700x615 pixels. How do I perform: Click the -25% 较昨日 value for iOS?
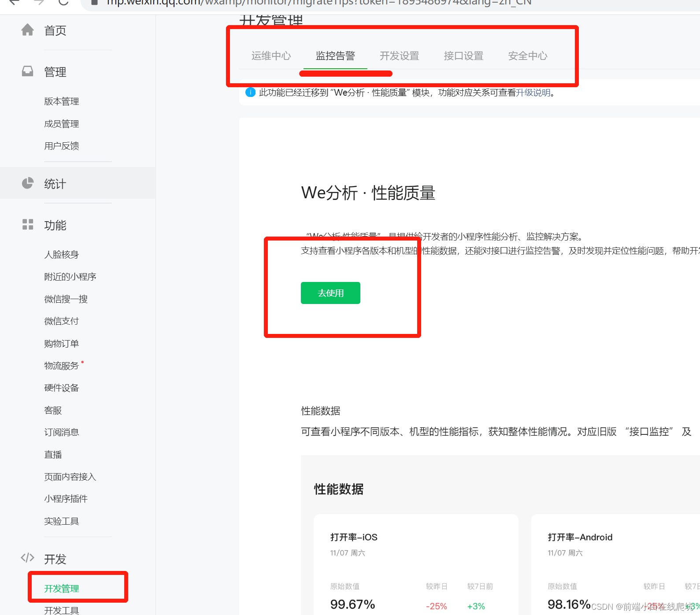pyautogui.click(x=437, y=606)
